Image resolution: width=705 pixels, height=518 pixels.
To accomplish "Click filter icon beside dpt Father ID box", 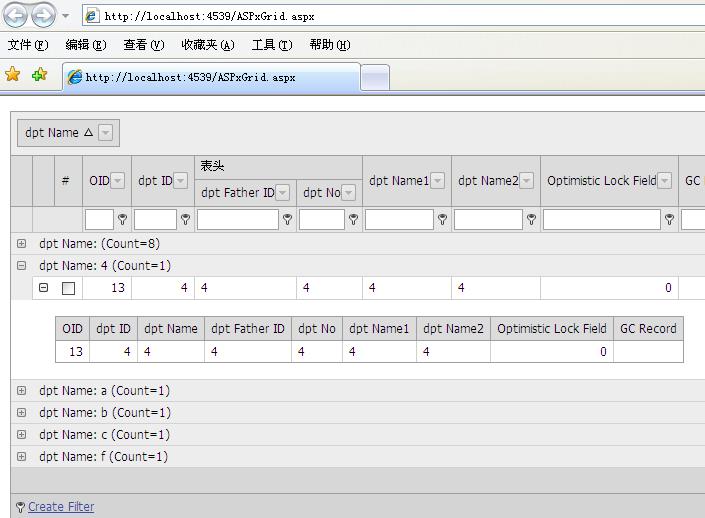I will pyautogui.click(x=287, y=219).
